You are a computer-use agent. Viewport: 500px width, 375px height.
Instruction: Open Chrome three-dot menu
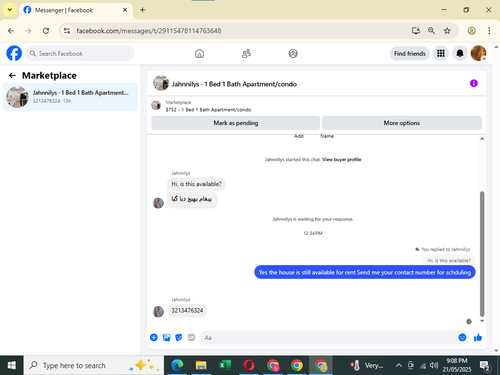coord(489,31)
